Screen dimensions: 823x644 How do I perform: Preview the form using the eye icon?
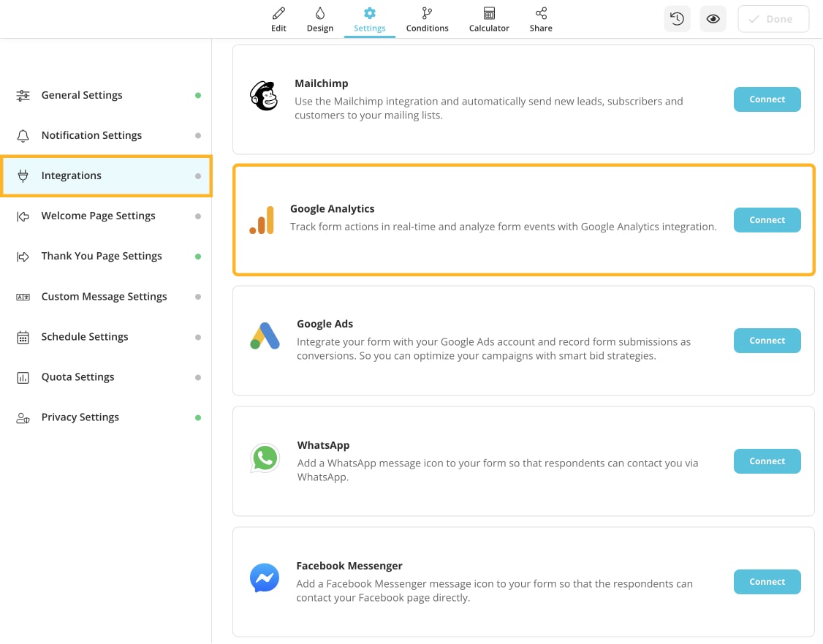713,18
